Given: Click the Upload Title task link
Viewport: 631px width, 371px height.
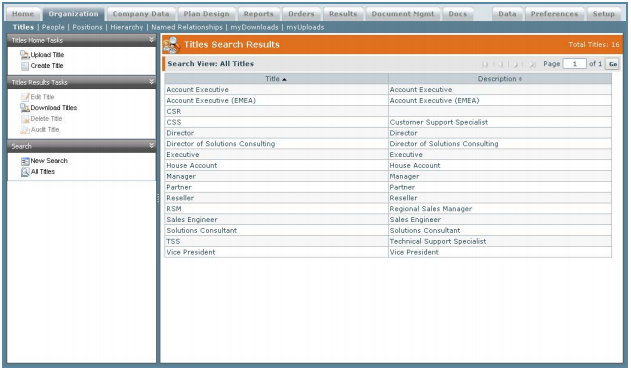Looking at the screenshot, I should point(47,55).
